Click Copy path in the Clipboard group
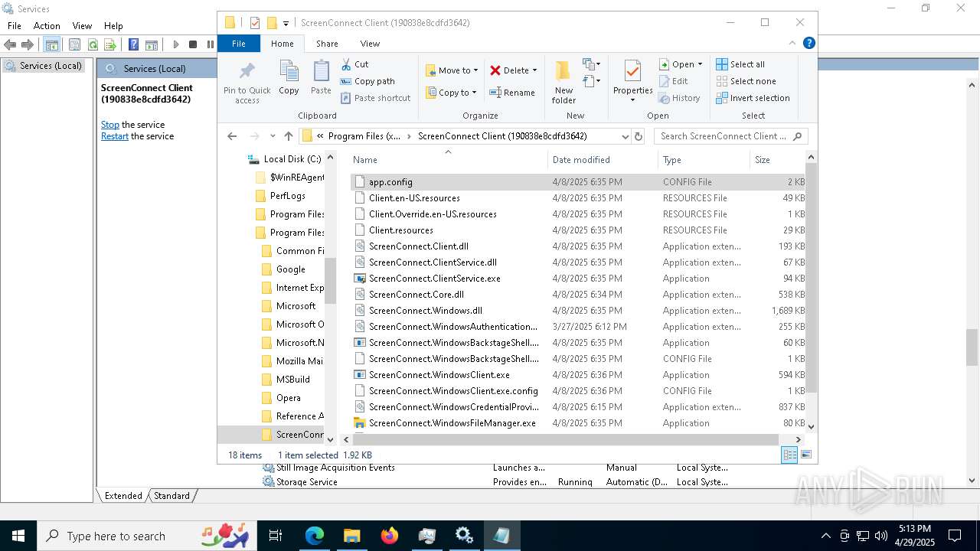This screenshot has width=980, height=551. [367, 81]
